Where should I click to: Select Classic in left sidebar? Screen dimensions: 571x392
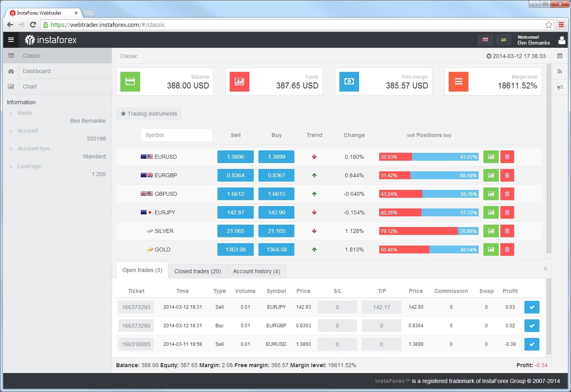click(58, 56)
